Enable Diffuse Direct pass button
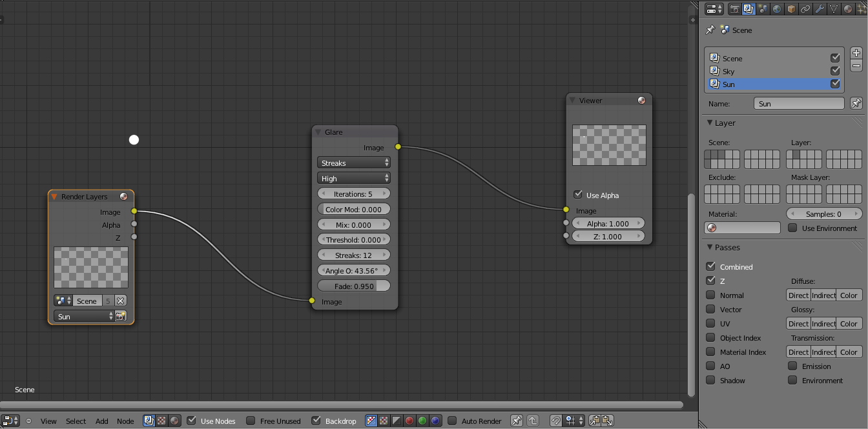Image resolution: width=868 pixels, height=429 pixels. [x=798, y=295]
